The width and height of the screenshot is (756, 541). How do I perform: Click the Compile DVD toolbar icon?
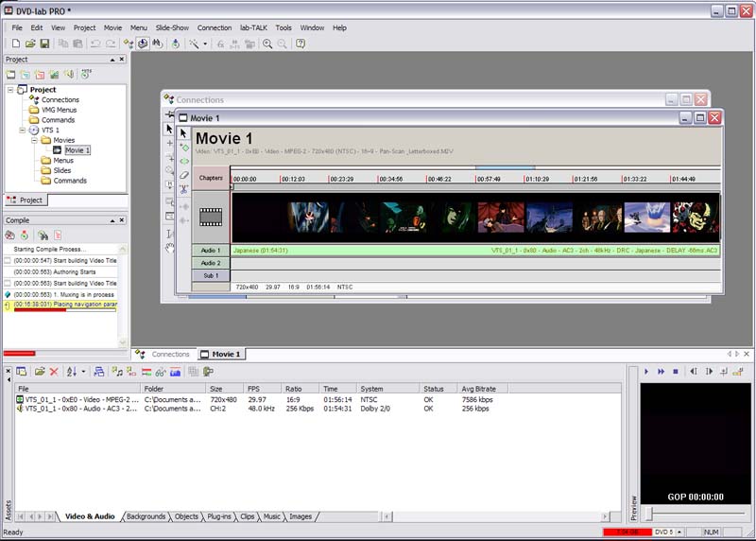pos(143,44)
